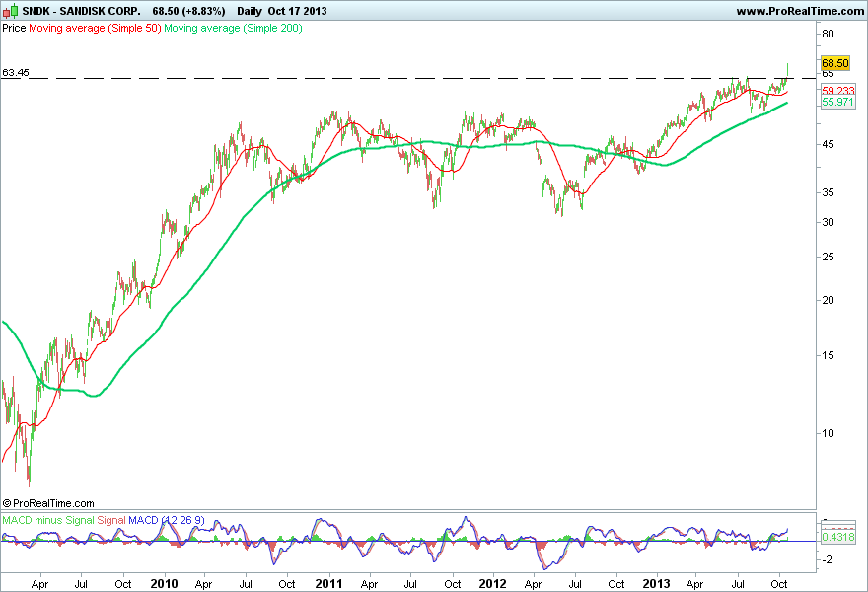This screenshot has width=868, height=592.
Task: Click the 0.4318 MACD value tag
Action: coord(838,537)
